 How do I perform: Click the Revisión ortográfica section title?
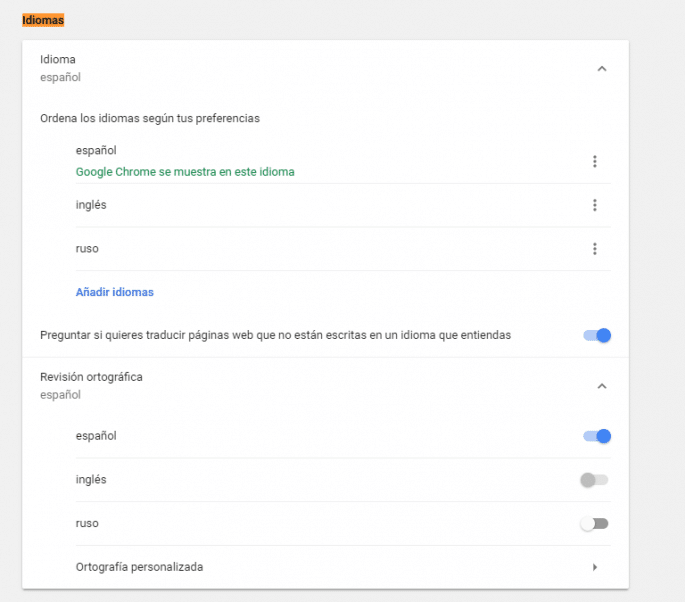click(91, 377)
